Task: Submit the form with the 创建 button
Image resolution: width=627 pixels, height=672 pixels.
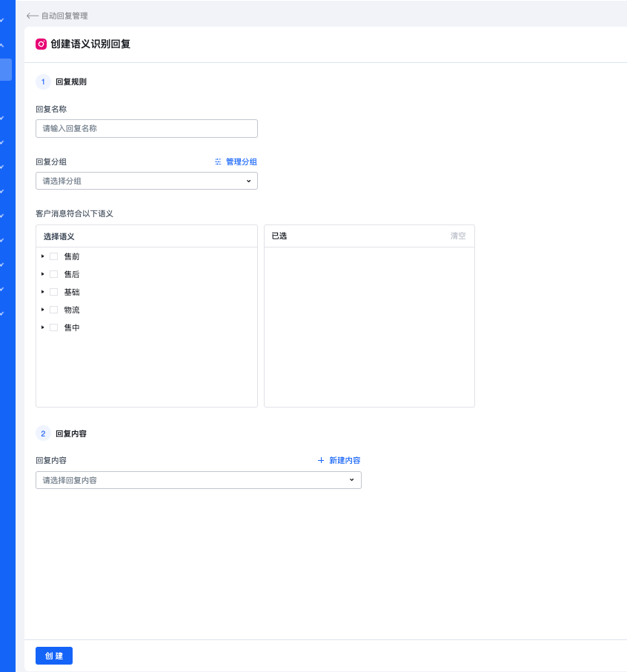Action: [x=54, y=656]
